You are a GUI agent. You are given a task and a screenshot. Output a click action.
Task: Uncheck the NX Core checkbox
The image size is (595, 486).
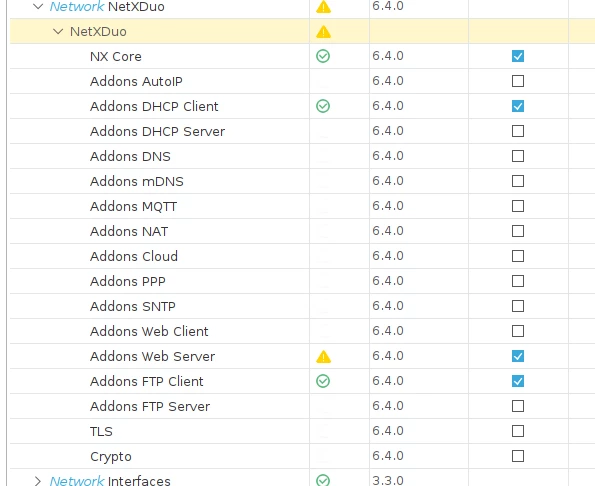(x=518, y=56)
